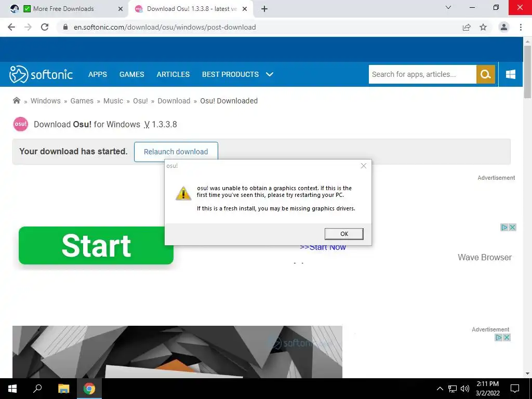Open a new browser tab
Screen dimensions: 532x399
click(x=264, y=9)
